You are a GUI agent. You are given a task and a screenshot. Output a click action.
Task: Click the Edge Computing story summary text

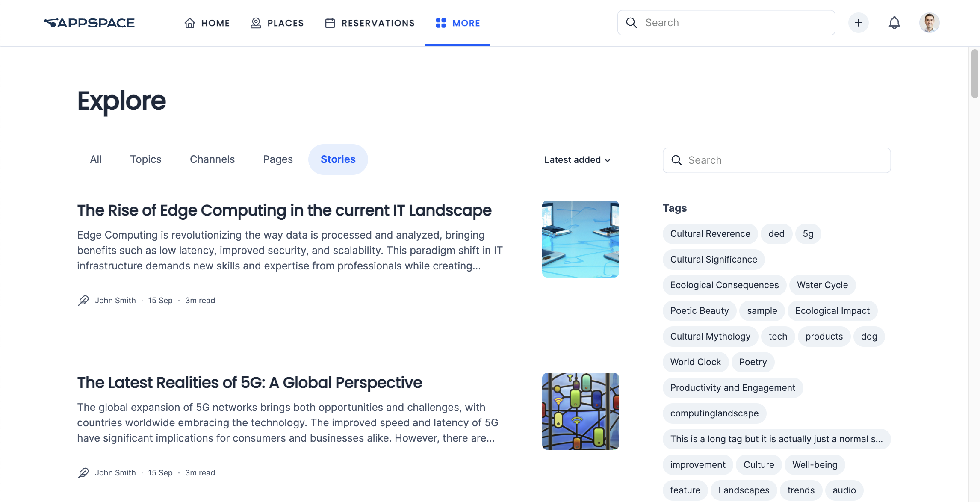(x=290, y=251)
